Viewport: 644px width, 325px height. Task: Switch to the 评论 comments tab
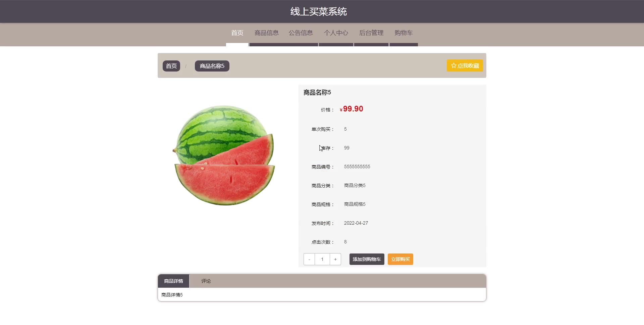(x=206, y=281)
